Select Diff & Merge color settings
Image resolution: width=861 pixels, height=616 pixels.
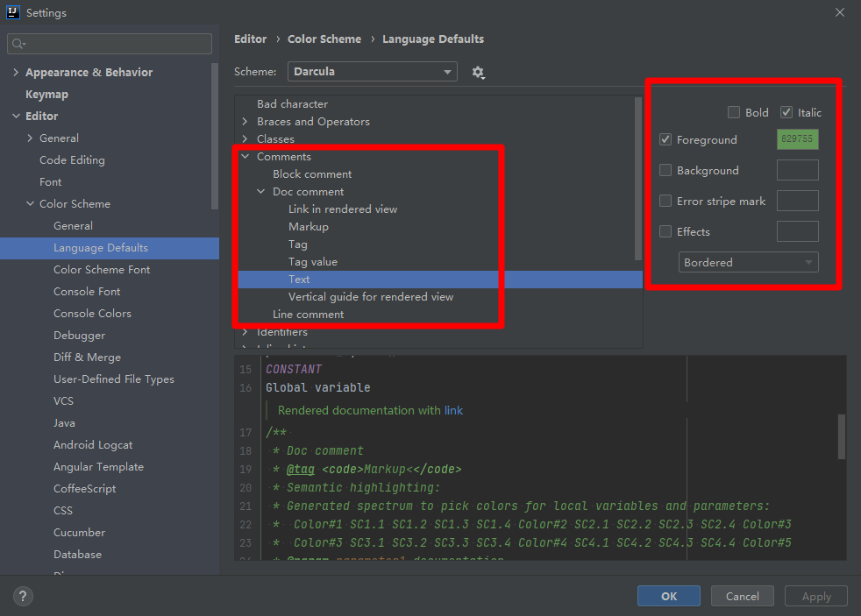(88, 358)
